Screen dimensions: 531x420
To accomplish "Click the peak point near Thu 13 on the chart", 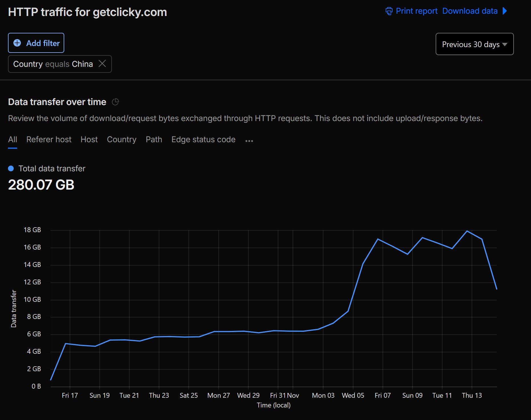I will point(467,231).
